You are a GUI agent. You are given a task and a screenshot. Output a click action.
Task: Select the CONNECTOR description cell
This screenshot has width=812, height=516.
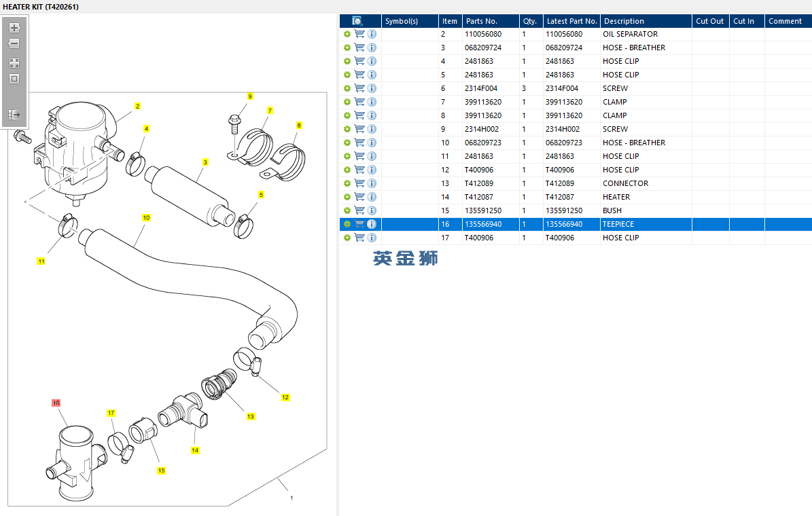(x=646, y=183)
